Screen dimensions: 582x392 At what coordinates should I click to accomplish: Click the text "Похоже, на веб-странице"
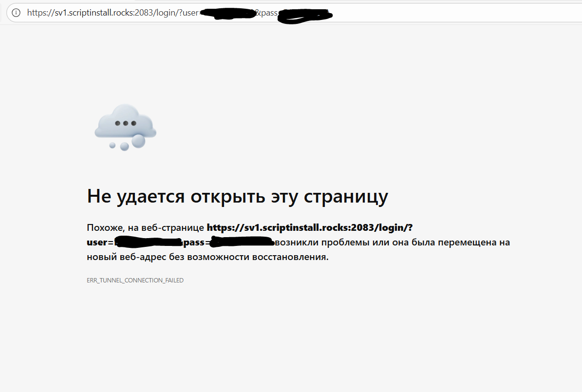(145, 227)
